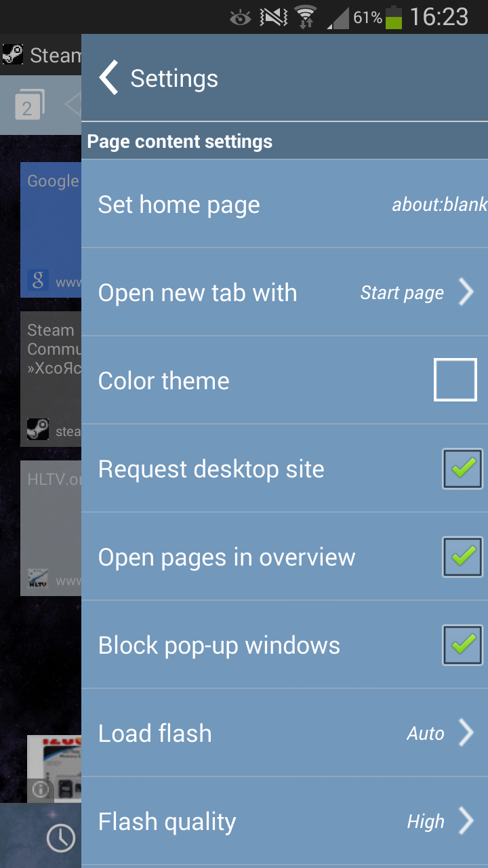Tap the history clock icon at bottom
The width and height of the screenshot is (488, 868).
[61, 838]
